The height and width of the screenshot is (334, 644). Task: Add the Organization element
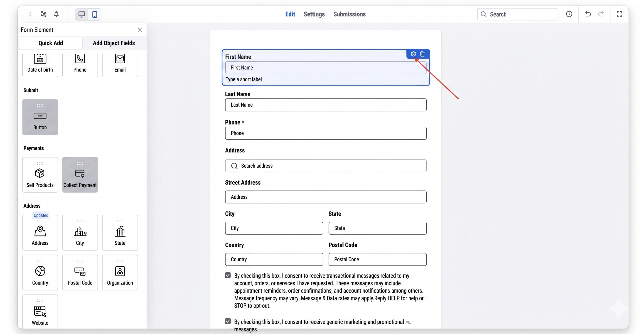pyautogui.click(x=120, y=273)
